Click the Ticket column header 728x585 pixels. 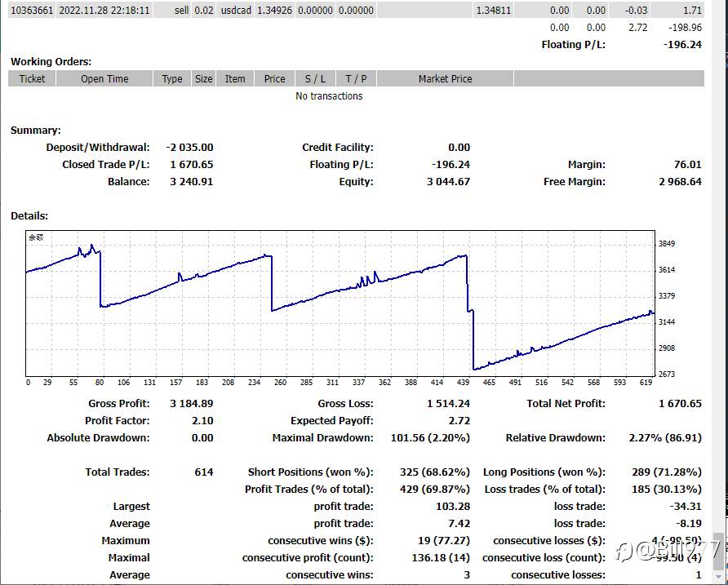32,78
